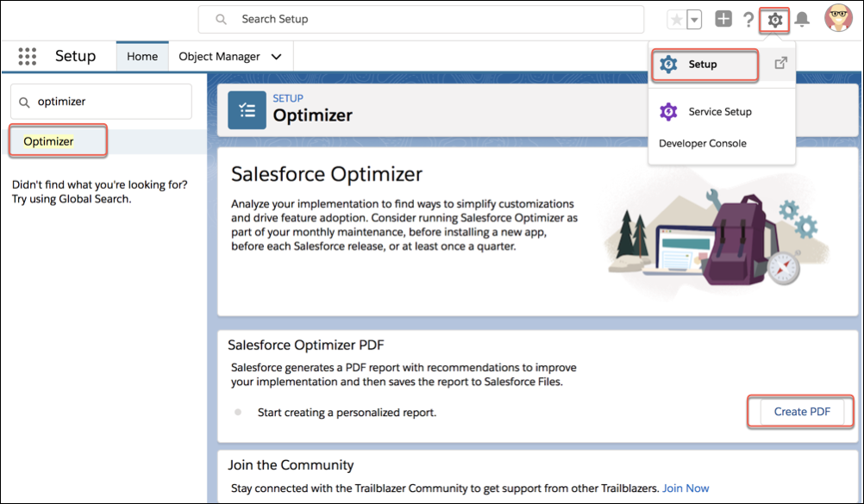Open Developer Console from the menu
This screenshot has height=504, width=864.
tap(703, 144)
